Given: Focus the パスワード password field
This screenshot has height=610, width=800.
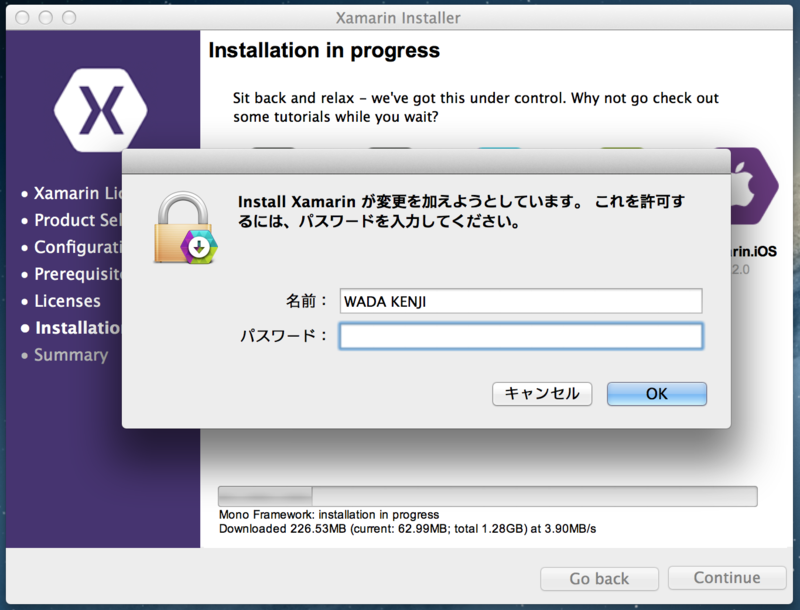Looking at the screenshot, I should [521, 336].
